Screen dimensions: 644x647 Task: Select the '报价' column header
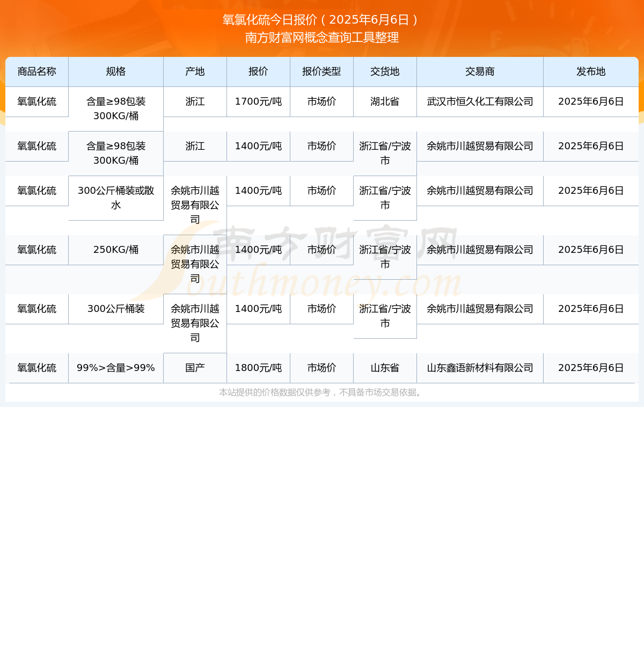(258, 71)
